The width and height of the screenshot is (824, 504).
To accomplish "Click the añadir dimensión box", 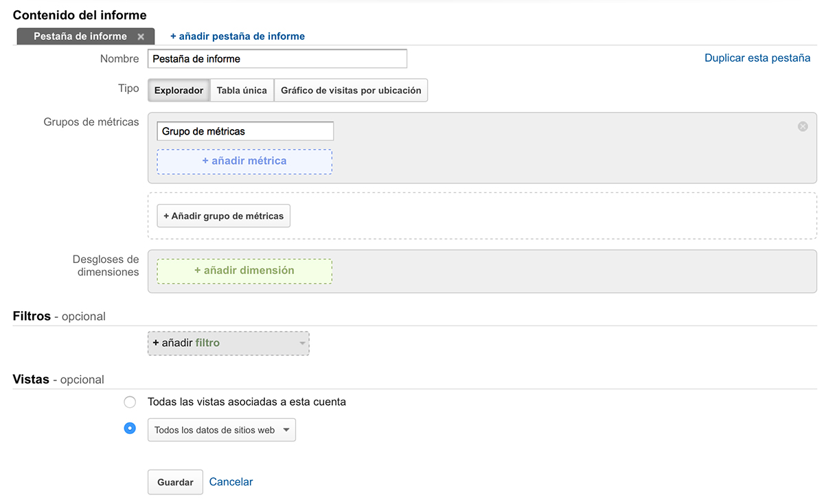I will [244, 271].
